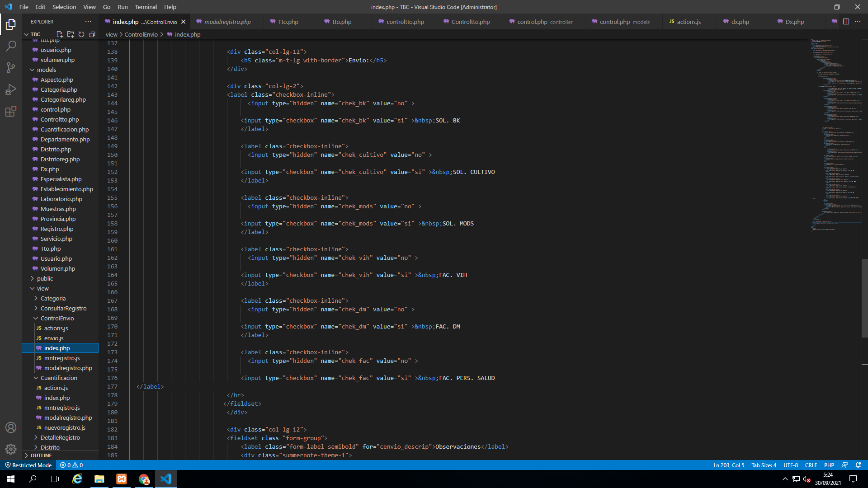Open Task View on taskbar
The height and width of the screenshot is (488, 868).
(54, 479)
